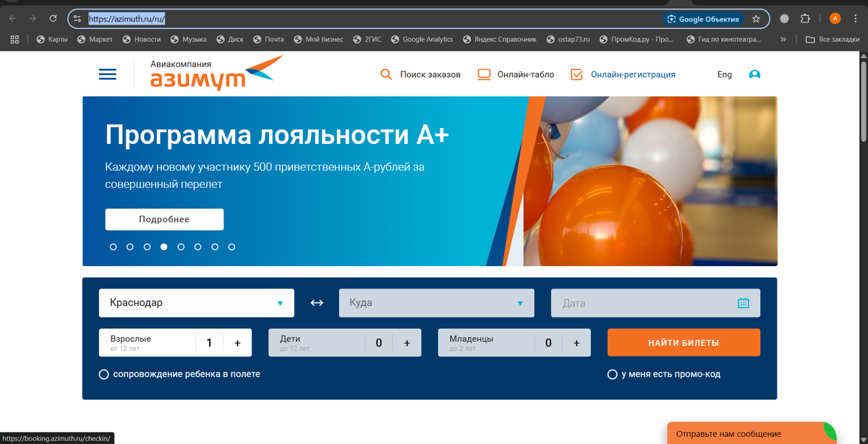Select the seventh carousel slide dot

point(215,247)
